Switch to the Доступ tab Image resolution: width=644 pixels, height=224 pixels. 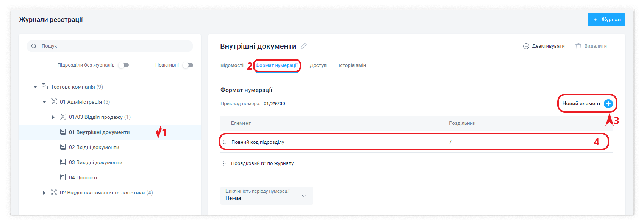[x=318, y=65]
